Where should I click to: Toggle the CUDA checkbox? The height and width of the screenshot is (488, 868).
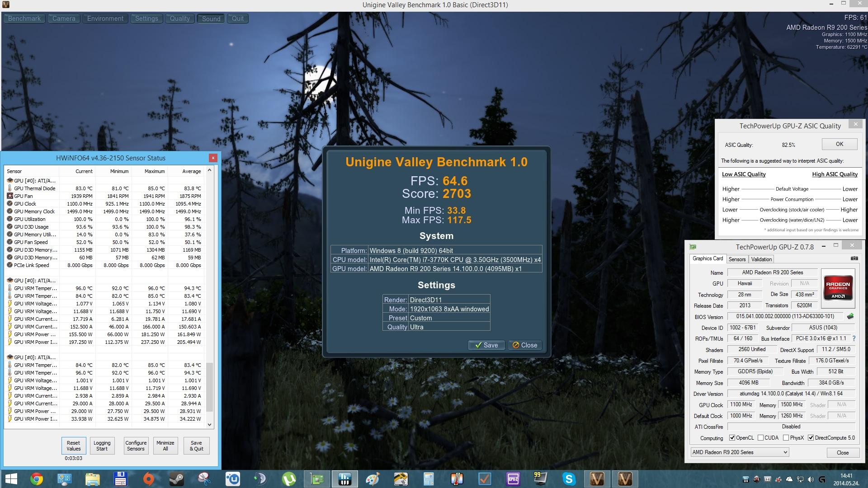click(760, 438)
